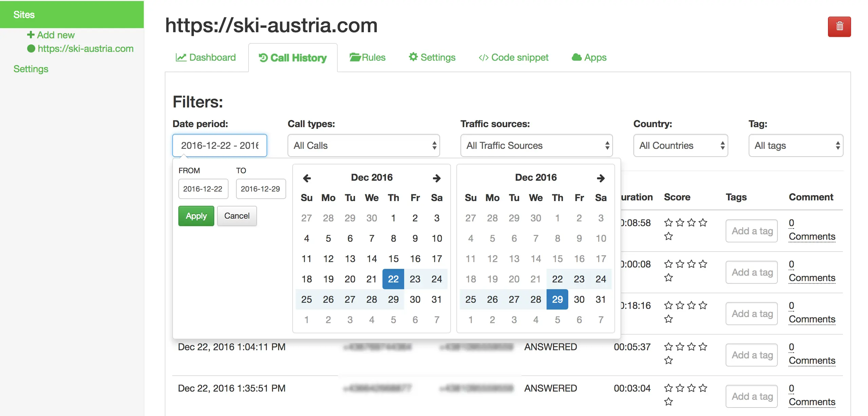Click the first star in the 00:03:04 call row
The width and height of the screenshot is (868, 416).
pyautogui.click(x=668, y=388)
